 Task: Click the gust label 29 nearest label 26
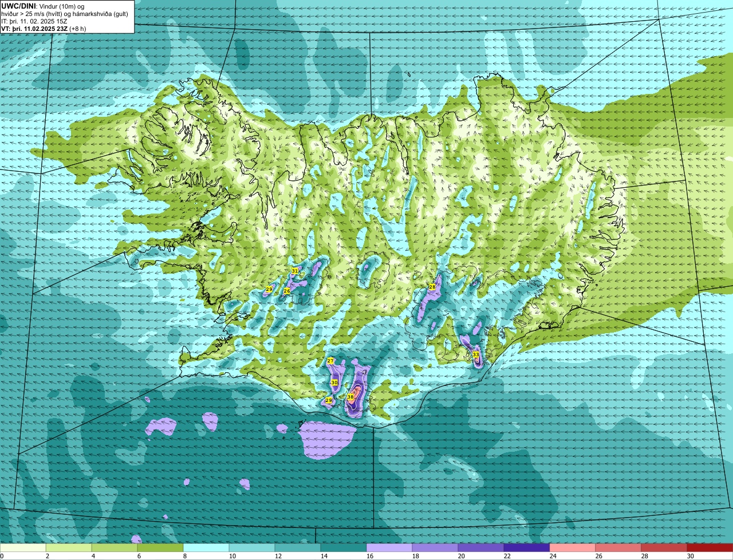(x=269, y=289)
